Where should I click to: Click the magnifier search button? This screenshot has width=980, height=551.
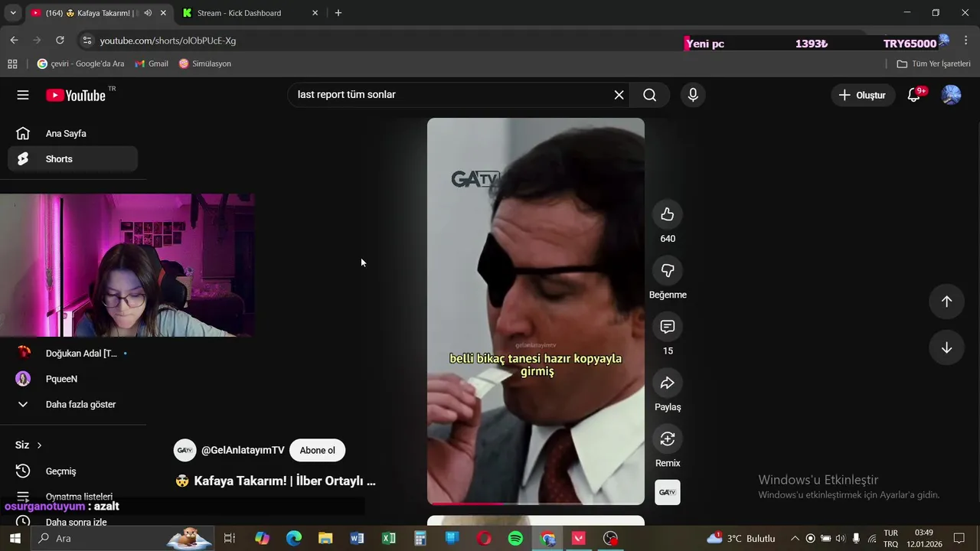tap(650, 95)
